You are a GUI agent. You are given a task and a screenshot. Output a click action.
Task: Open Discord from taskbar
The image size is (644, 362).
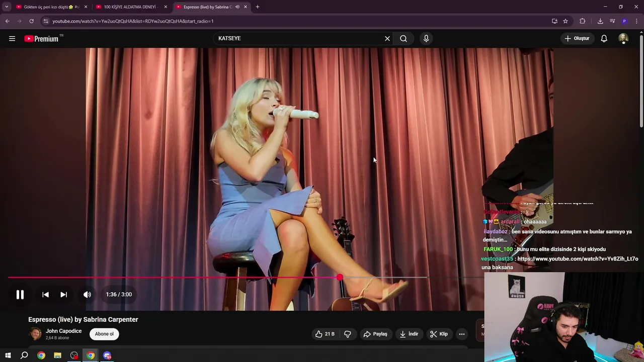tap(107, 355)
